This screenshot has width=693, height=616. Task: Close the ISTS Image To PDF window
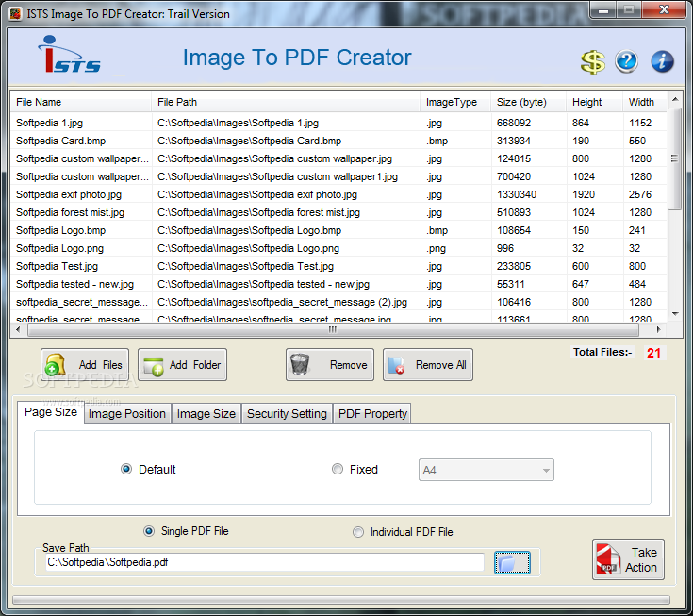(664, 9)
